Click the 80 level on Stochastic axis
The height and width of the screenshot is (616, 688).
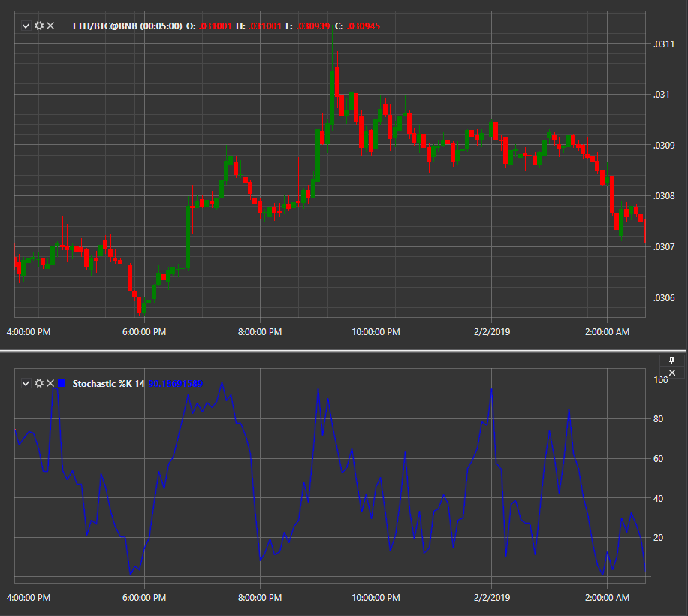[658, 419]
